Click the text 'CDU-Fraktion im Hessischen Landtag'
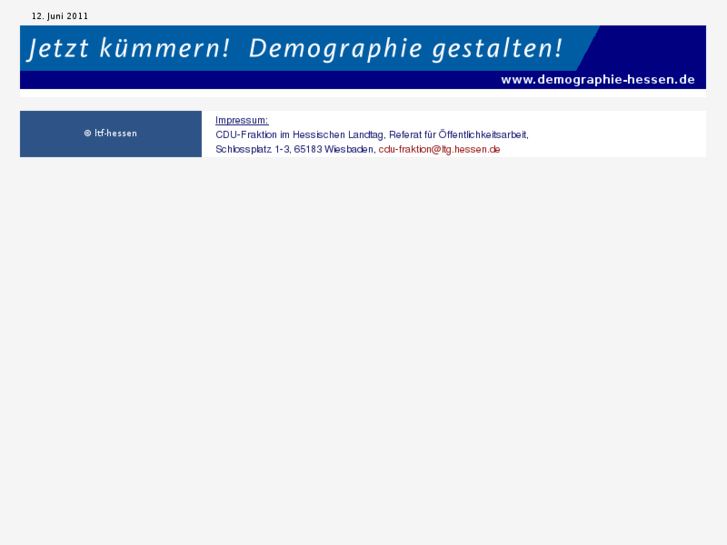727x545 pixels. click(x=300, y=135)
